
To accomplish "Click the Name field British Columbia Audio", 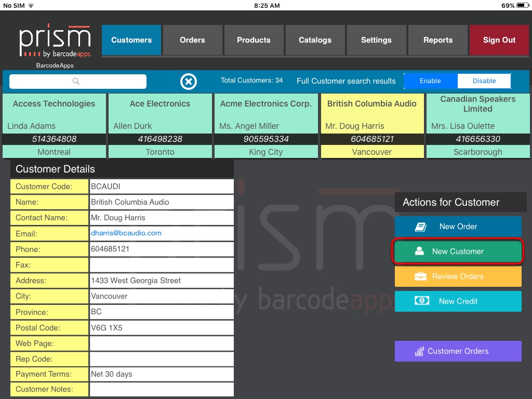I will tap(162, 202).
